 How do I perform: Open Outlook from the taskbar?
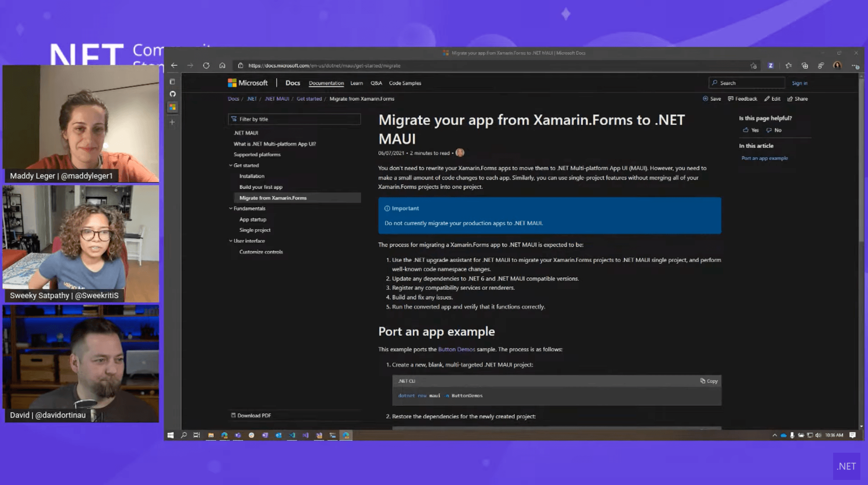pyautogui.click(x=278, y=435)
